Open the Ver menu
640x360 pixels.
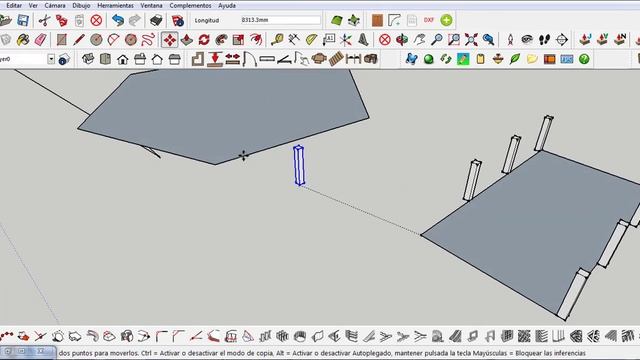click(33, 6)
